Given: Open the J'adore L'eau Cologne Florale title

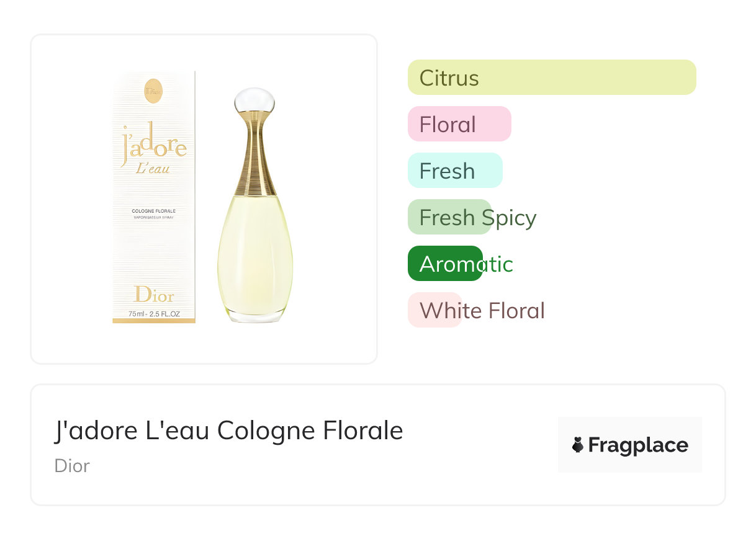Looking at the screenshot, I should tap(228, 431).
